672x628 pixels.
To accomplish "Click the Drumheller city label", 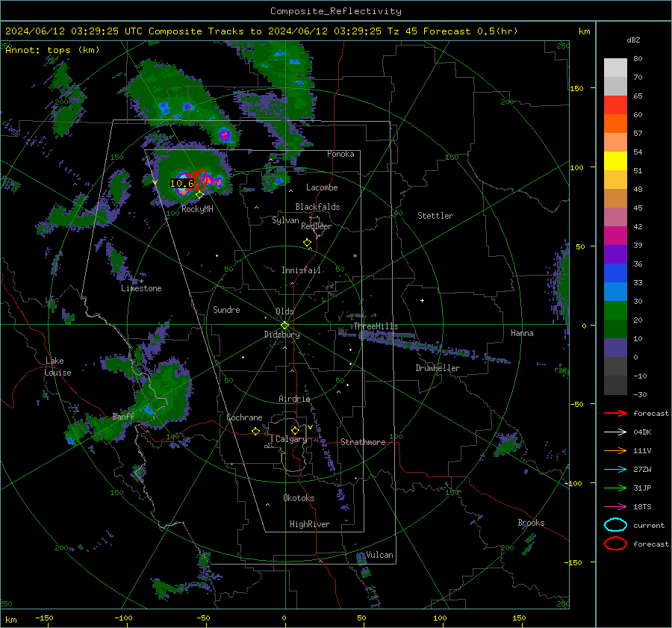I will tap(438, 368).
